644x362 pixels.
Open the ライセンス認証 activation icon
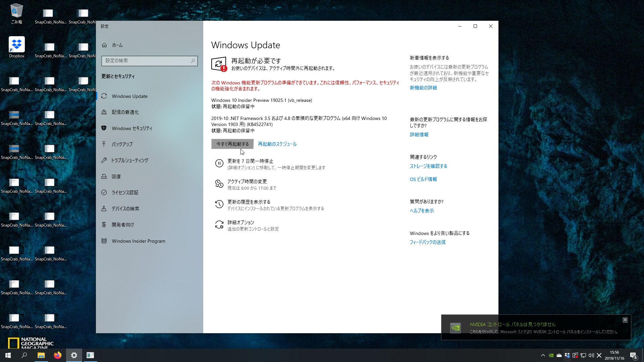coord(104,192)
